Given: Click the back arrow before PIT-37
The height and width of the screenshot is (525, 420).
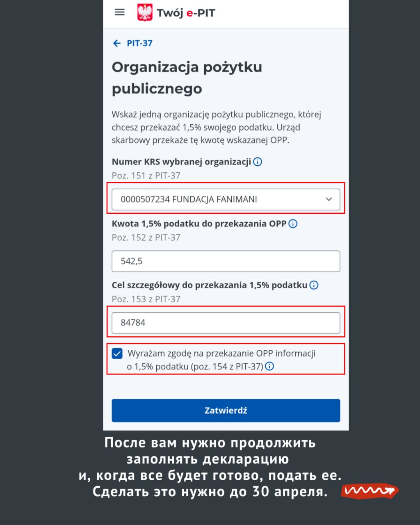Looking at the screenshot, I should pyautogui.click(x=117, y=43).
